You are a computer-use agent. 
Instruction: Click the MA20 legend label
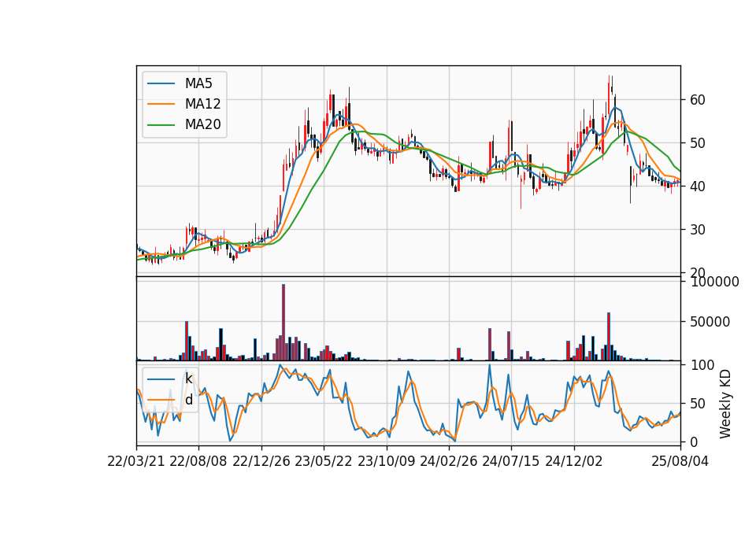pyautogui.click(x=202, y=124)
